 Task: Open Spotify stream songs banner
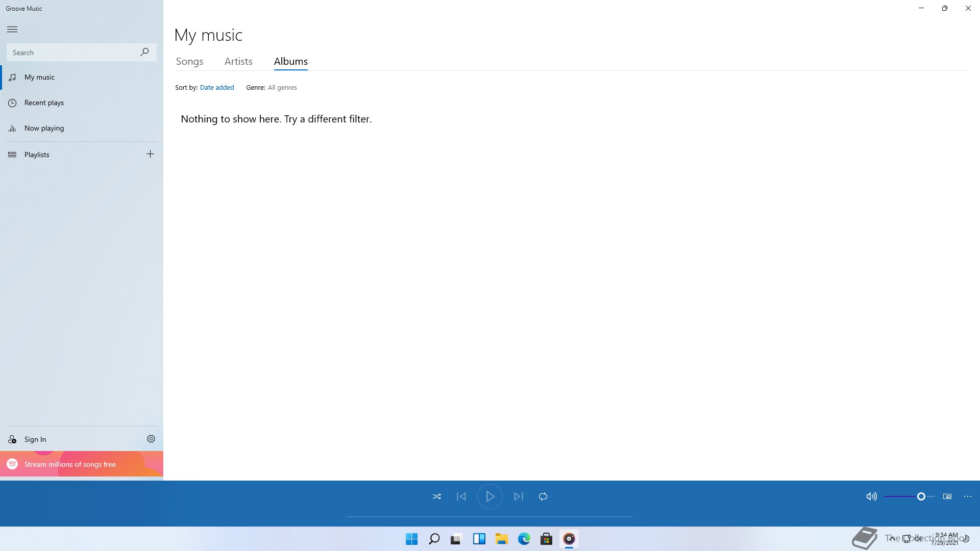tap(82, 464)
